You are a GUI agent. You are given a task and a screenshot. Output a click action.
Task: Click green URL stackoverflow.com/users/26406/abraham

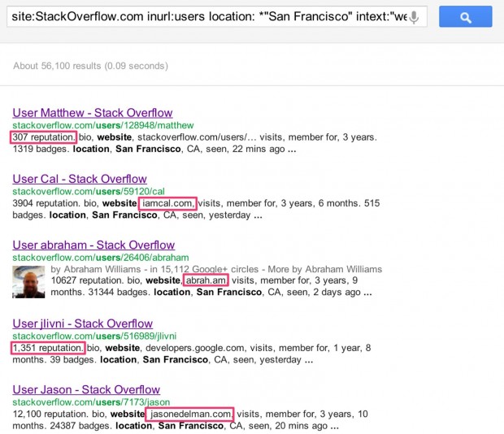click(x=101, y=258)
